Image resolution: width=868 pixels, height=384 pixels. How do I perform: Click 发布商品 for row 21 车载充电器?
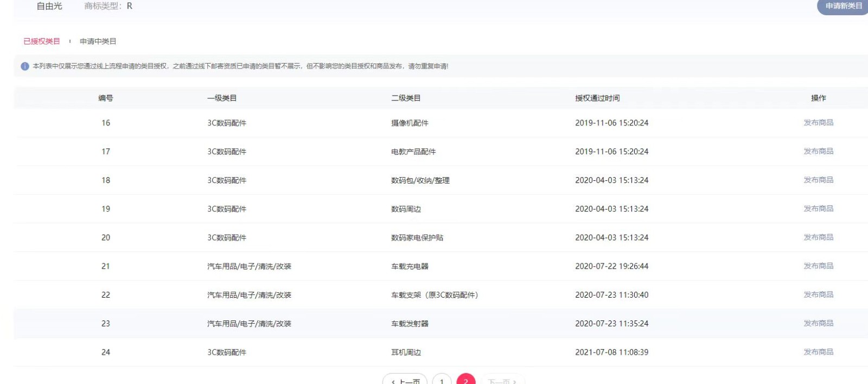tap(819, 266)
